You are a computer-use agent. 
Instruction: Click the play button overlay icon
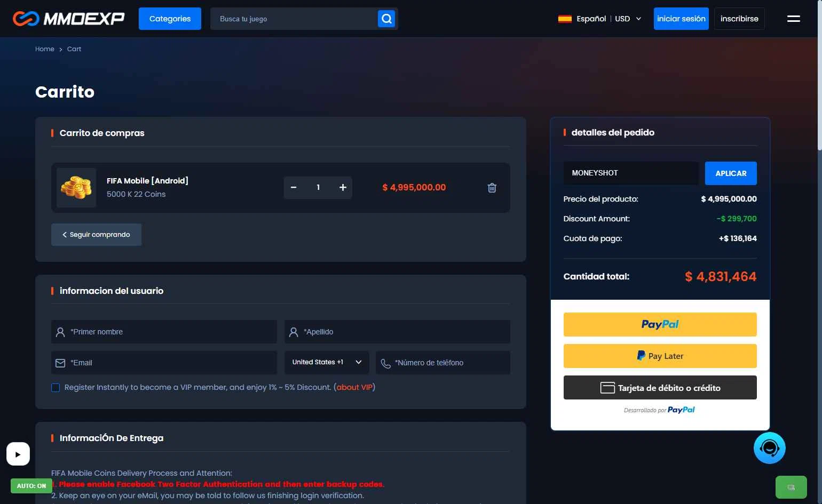pyautogui.click(x=18, y=454)
